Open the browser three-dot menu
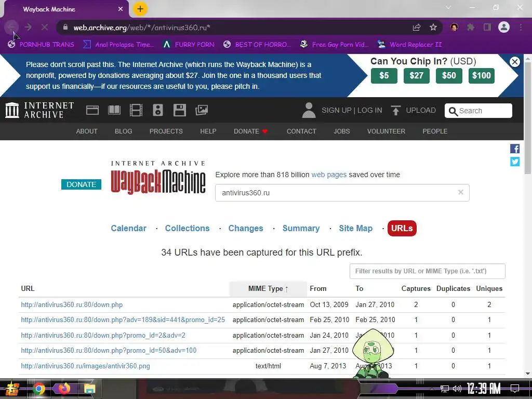 tap(521, 27)
